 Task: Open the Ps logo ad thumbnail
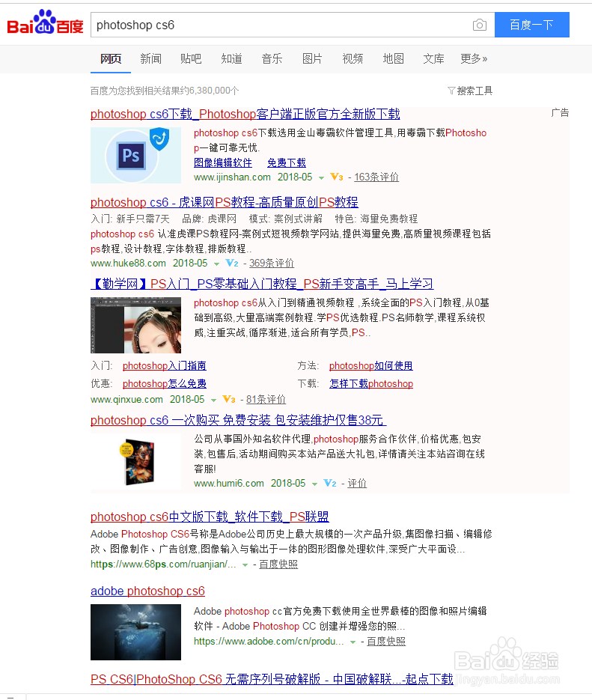point(135,156)
